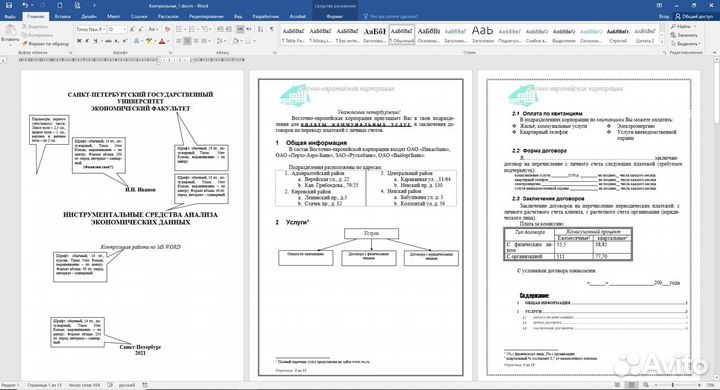
Task: Open the Файл (File) tab
Action: (9, 17)
